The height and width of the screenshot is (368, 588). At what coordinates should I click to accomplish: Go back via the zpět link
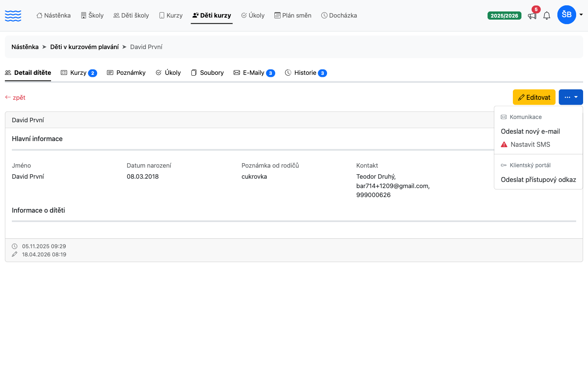point(15,97)
